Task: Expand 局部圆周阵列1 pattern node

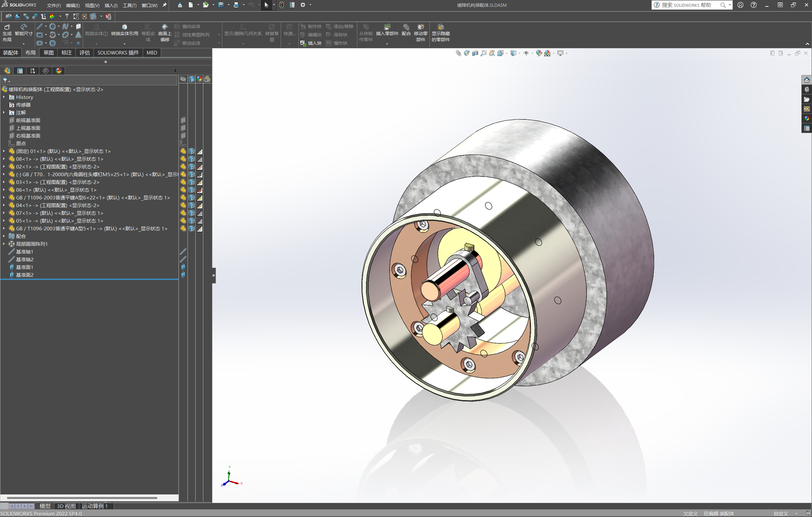Action: coord(4,244)
